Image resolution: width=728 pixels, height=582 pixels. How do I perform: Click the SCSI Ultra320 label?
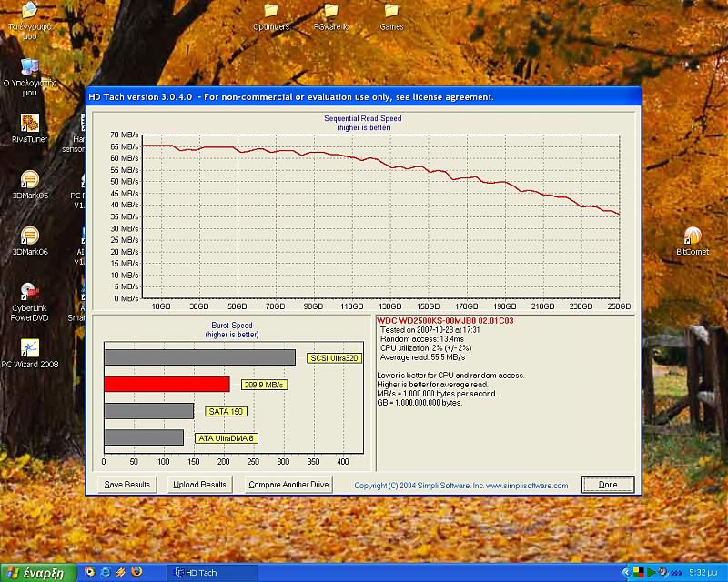[x=334, y=358]
